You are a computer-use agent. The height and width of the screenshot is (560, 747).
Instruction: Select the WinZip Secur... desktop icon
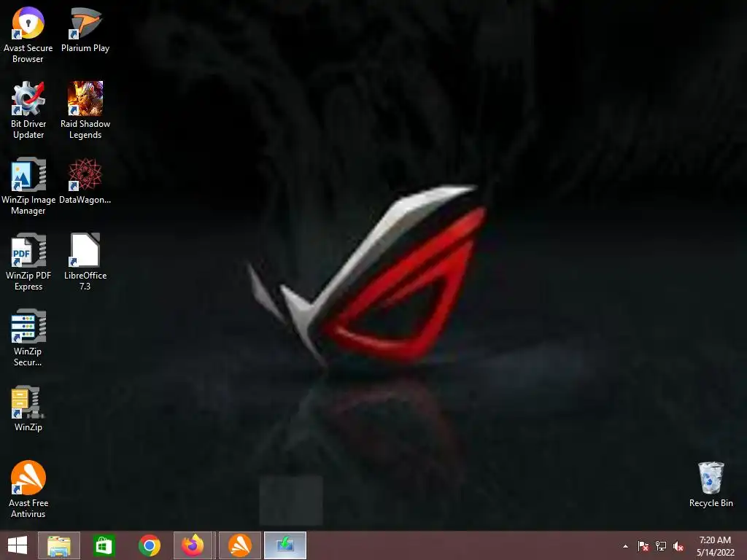coord(28,338)
